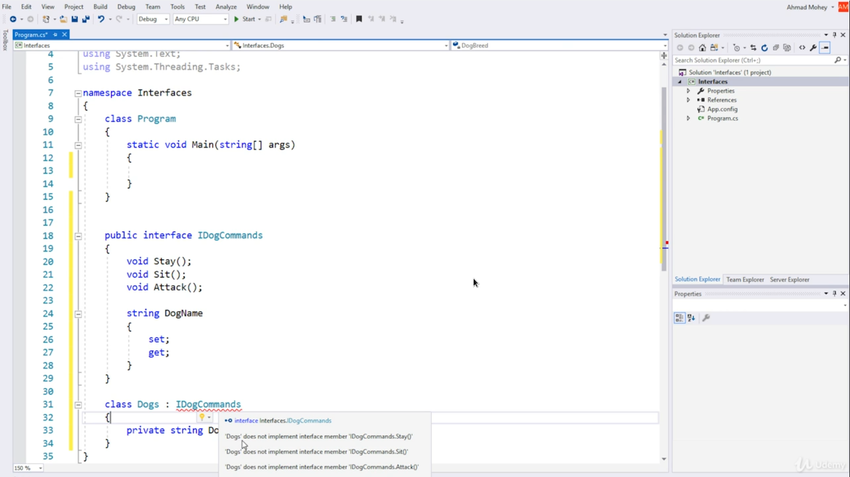Click the Save All toolbar icon

(x=86, y=19)
